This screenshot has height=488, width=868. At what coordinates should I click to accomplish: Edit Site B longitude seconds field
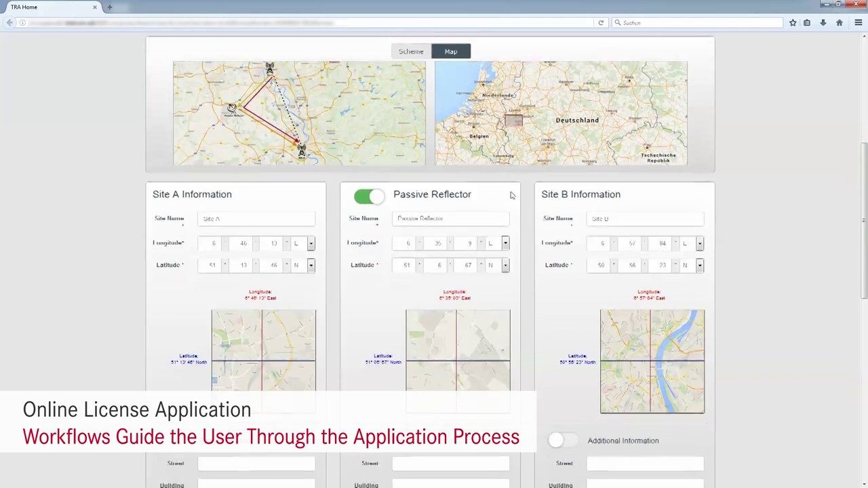point(661,243)
